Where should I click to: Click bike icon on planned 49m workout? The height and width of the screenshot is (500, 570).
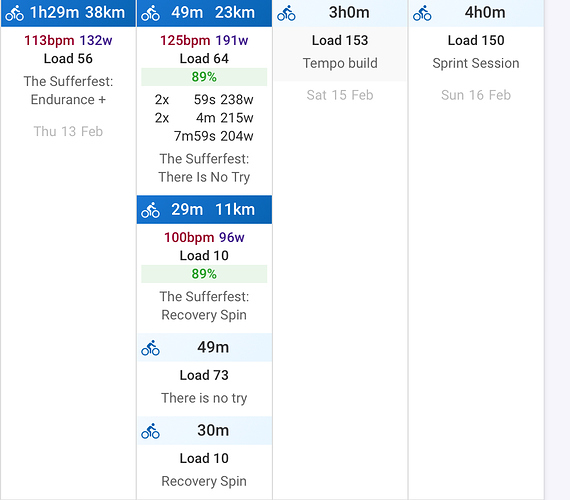coord(150,348)
